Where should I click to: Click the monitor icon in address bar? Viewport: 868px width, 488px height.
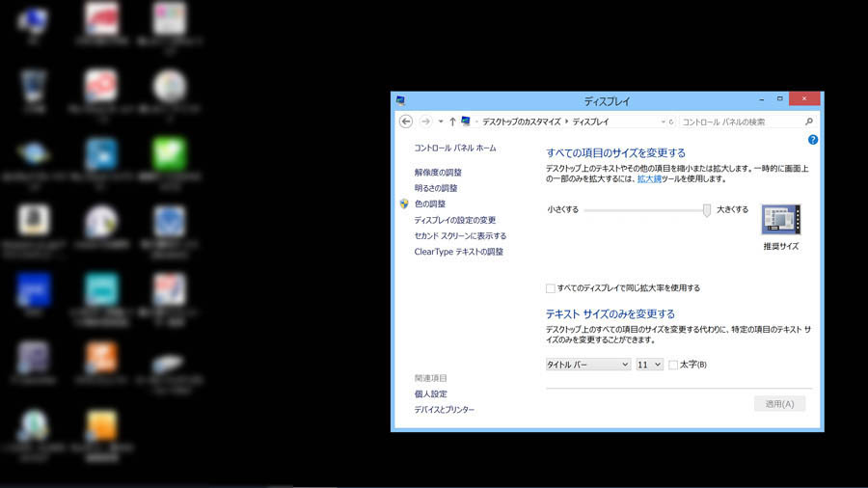[467, 122]
